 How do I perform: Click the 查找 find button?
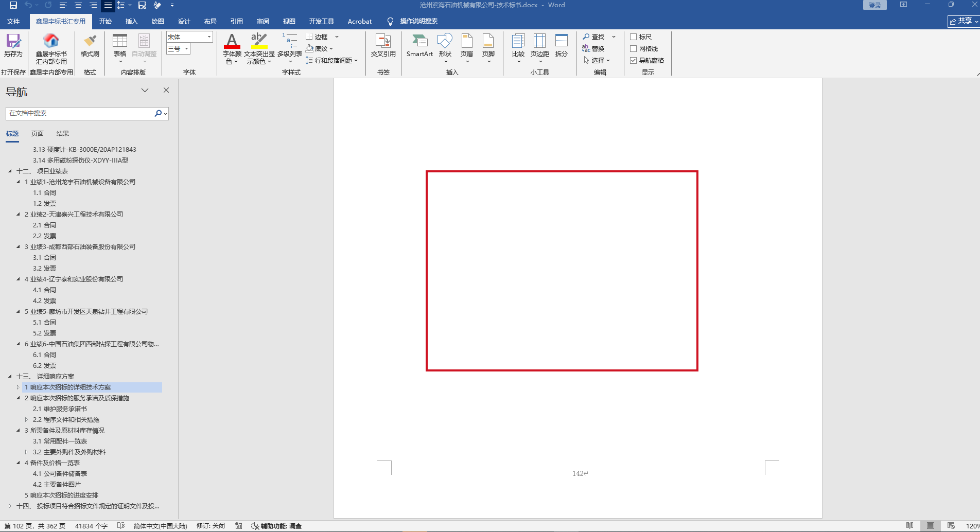[594, 37]
